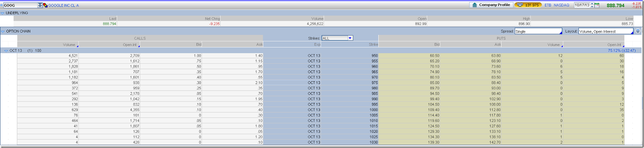Click the calls Bid column header
Viewport: 644px width, 148px height.
tap(199, 44)
